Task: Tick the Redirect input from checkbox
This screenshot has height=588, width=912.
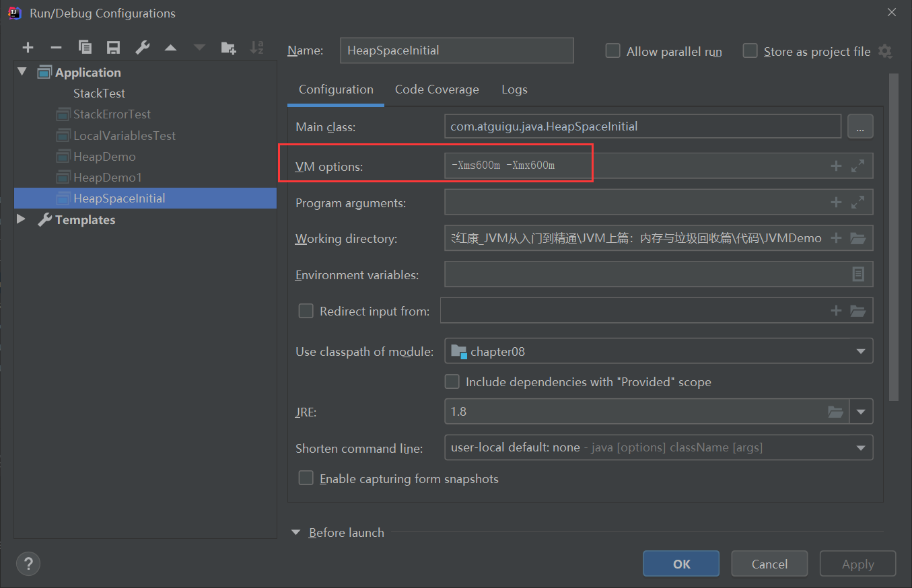Action: (x=306, y=311)
